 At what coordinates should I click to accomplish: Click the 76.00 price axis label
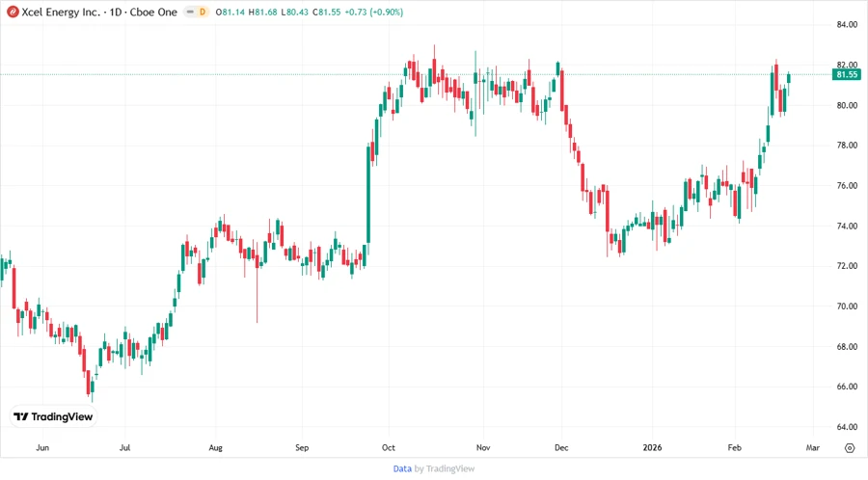tap(847, 186)
